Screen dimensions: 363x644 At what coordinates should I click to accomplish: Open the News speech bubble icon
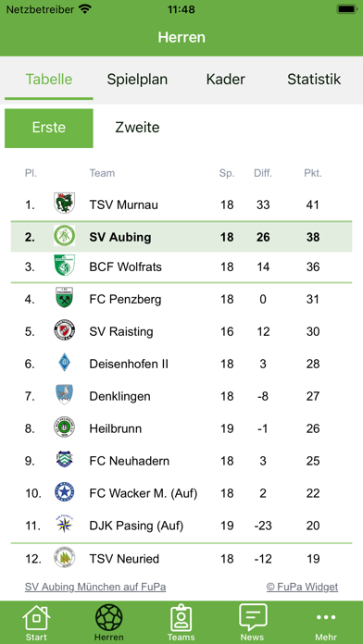click(x=253, y=617)
